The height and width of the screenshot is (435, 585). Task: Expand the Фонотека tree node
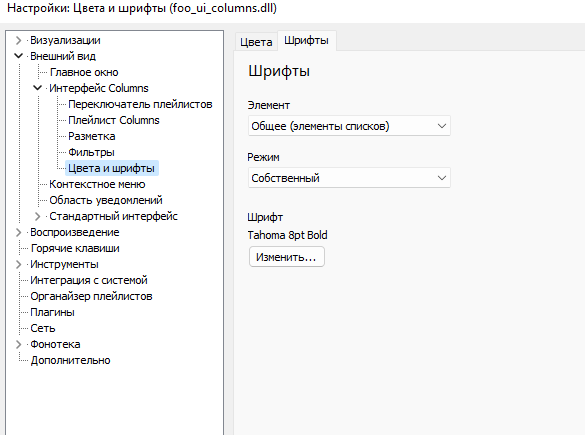pos(18,344)
